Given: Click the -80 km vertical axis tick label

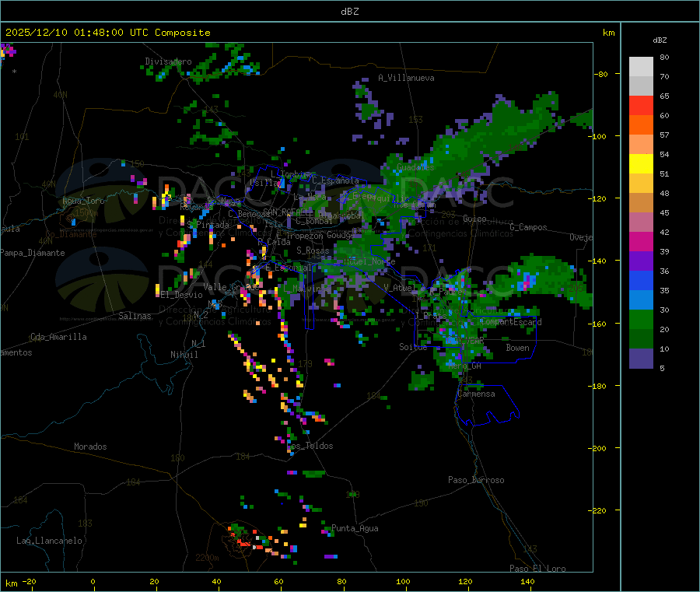Looking at the screenshot, I should (601, 74).
